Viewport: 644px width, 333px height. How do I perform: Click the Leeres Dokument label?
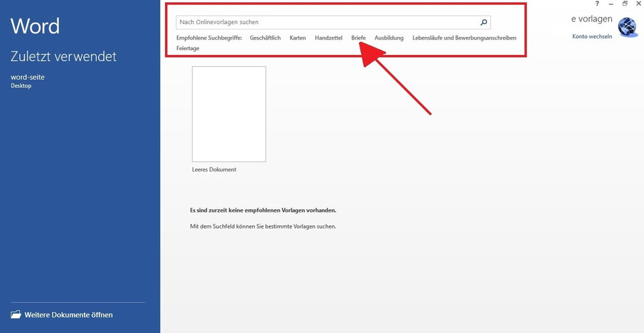point(214,170)
